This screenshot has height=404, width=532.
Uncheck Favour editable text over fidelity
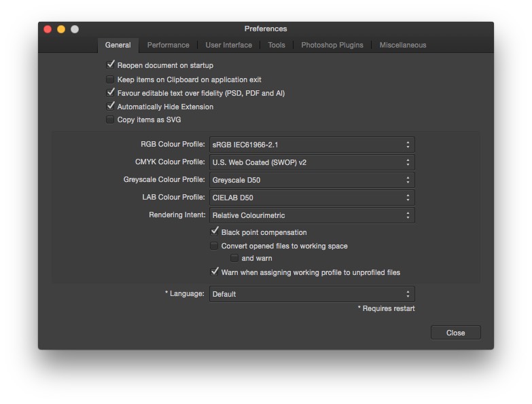pos(111,93)
